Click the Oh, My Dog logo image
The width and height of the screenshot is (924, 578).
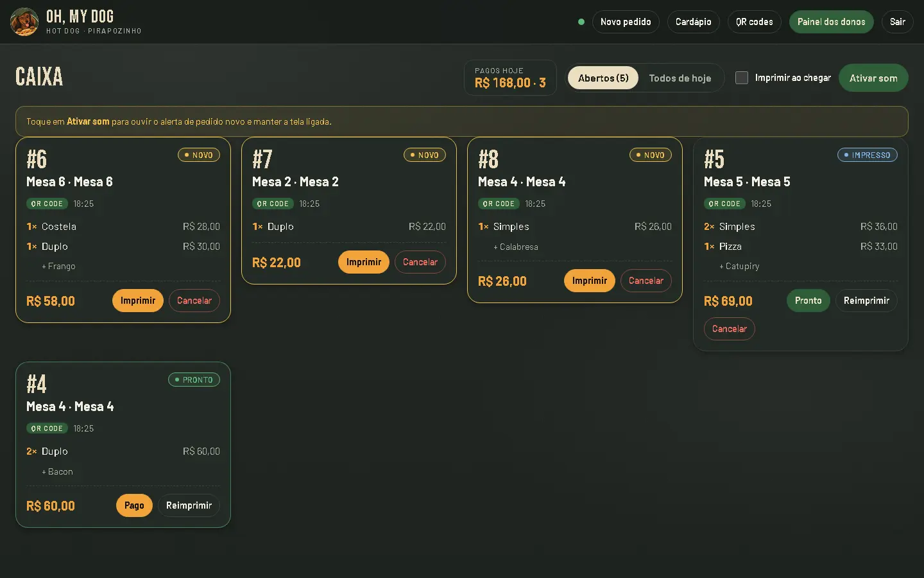[x=24, y=22]
